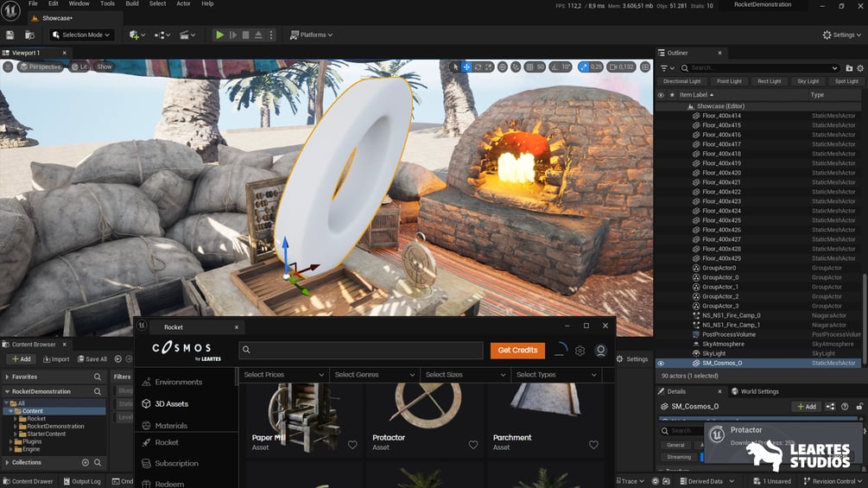Save the current level with the toolbar save icon

tap(10, 35)
